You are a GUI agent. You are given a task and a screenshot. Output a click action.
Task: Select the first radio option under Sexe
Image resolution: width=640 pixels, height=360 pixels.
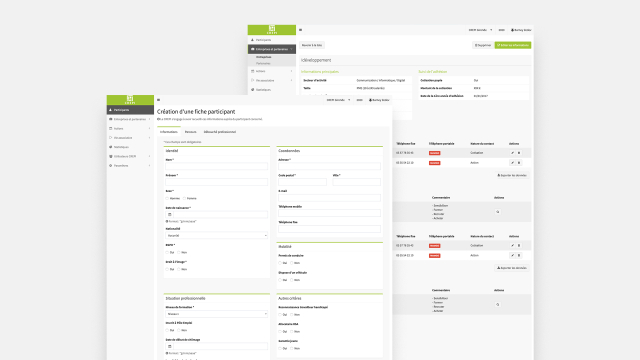pos(167,198)
